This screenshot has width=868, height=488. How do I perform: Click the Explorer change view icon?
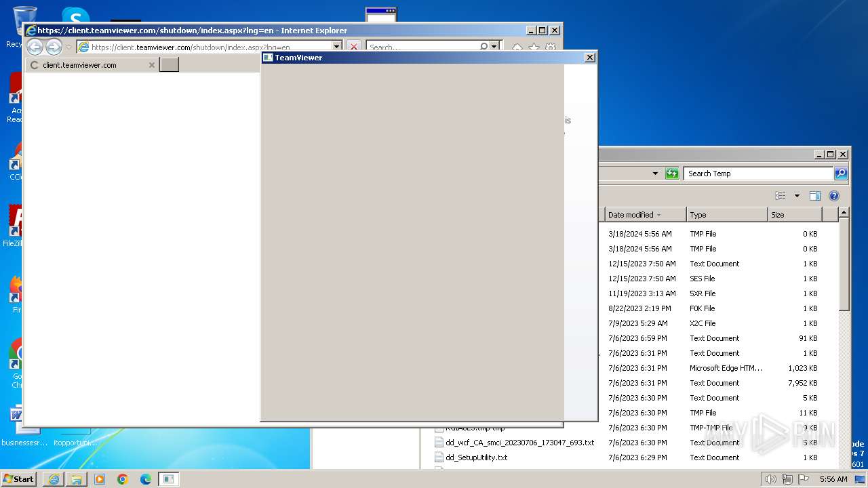point(781,196)
